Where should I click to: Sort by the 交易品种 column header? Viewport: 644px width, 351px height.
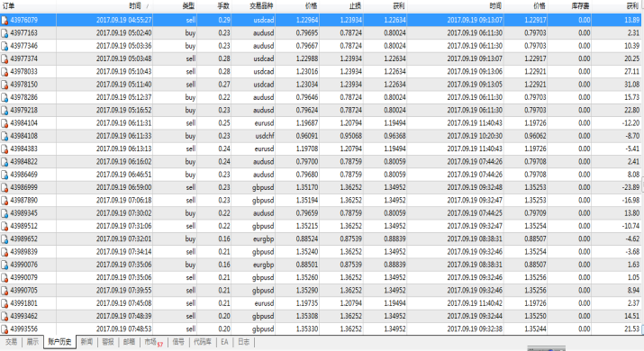coord(261,5)
